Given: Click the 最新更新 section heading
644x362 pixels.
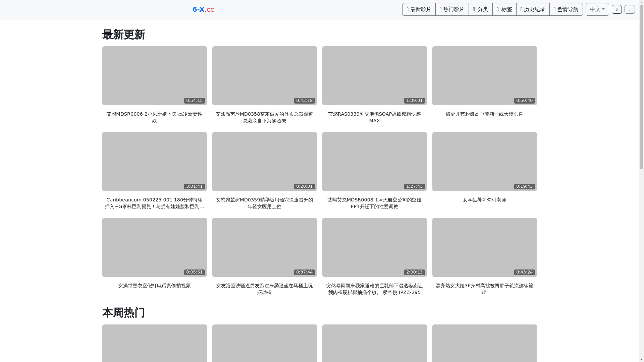Looking at the screenshot, I should (x=123, y=35).
